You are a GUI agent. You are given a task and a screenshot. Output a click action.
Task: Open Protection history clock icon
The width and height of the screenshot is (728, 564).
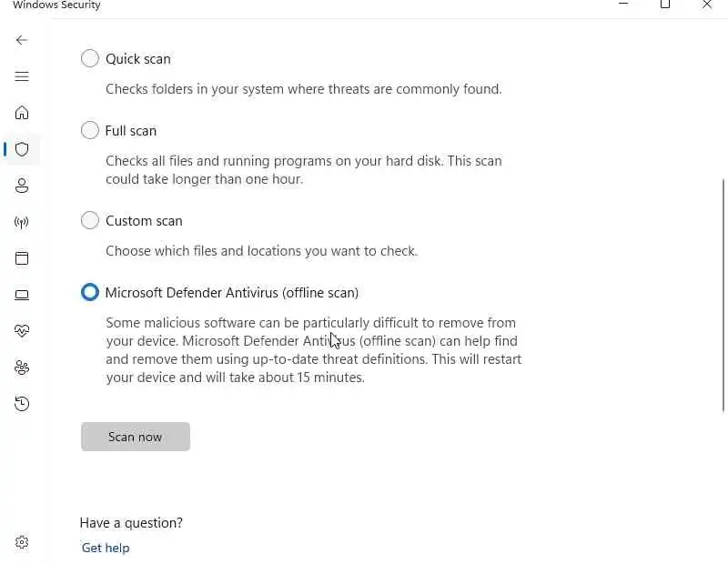coord(22,403)
